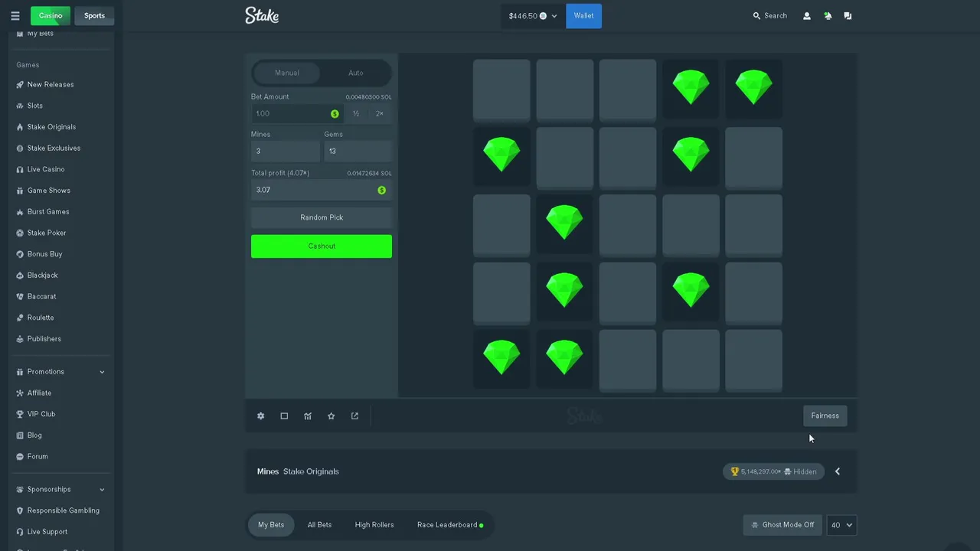Click the Stake Originals sidebar icon
Viewport: 980px width, 551px height.
click(20, 127)
